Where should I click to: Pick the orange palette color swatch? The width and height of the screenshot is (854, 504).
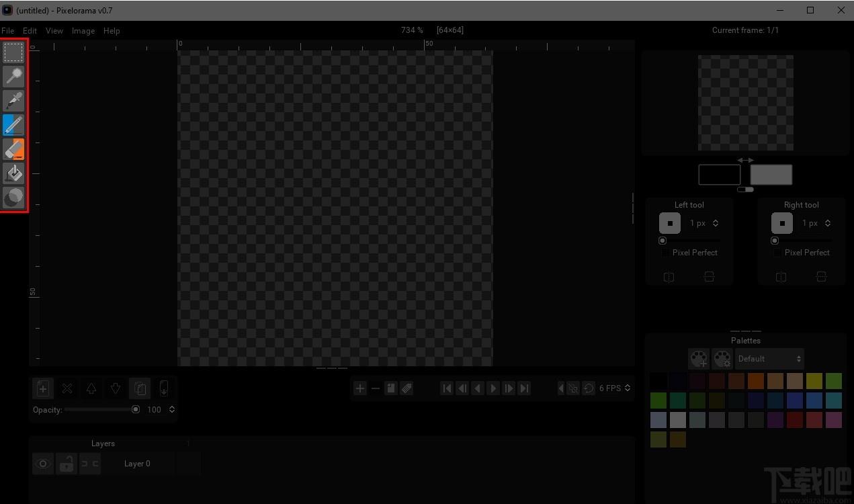[x=756, y=382]
